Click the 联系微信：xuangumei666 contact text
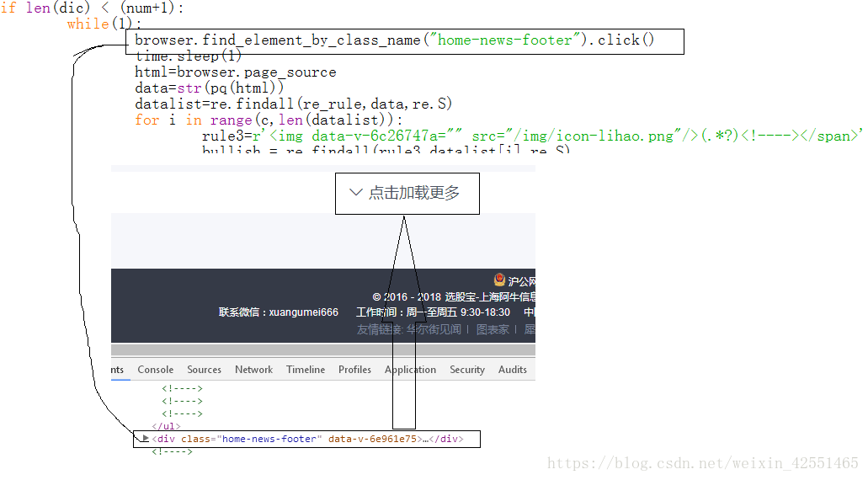868x480 pixels. (x=279, y=312)
